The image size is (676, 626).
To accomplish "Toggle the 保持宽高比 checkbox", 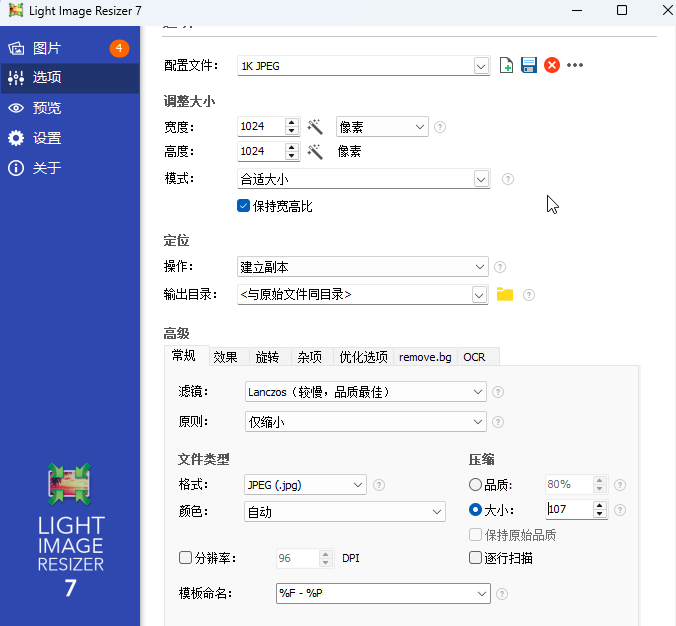I will click(x=243, y=206).
